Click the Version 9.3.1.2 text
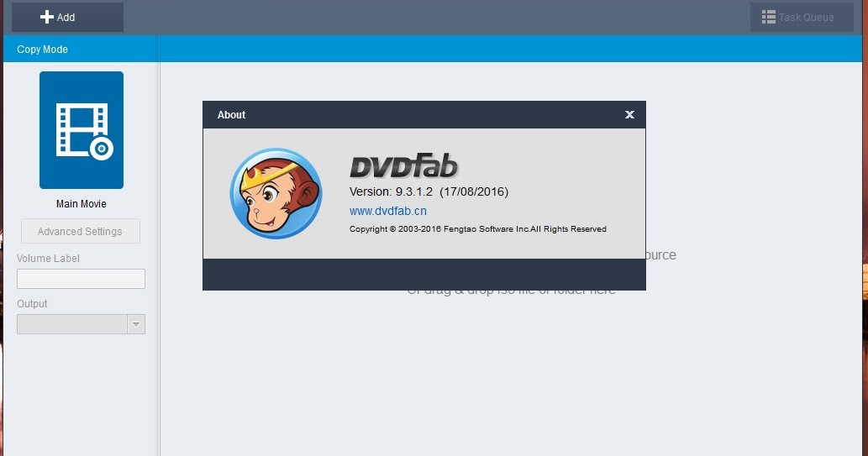868x456 pixels. [x=429, y=191]
